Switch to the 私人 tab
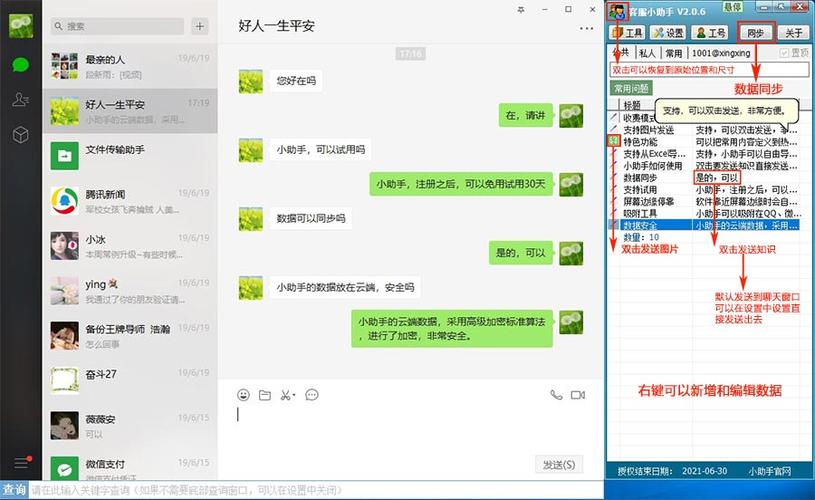The image size is (815, 500). click(x=647, y=53)
